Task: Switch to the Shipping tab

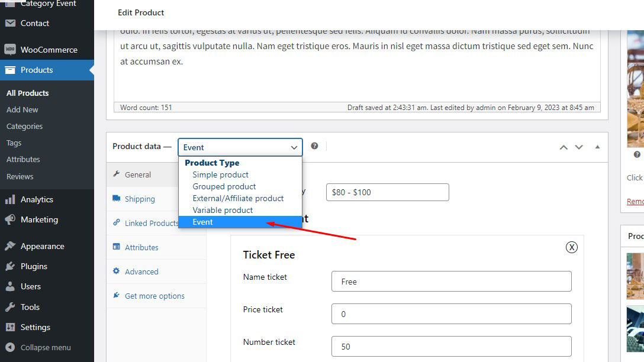Action: pos(140,199)
